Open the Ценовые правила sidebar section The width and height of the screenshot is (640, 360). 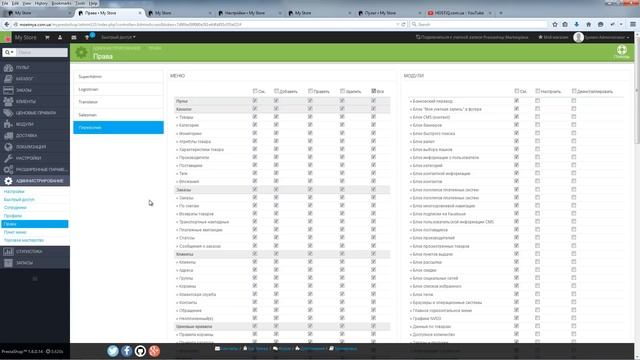pos(35,113)
